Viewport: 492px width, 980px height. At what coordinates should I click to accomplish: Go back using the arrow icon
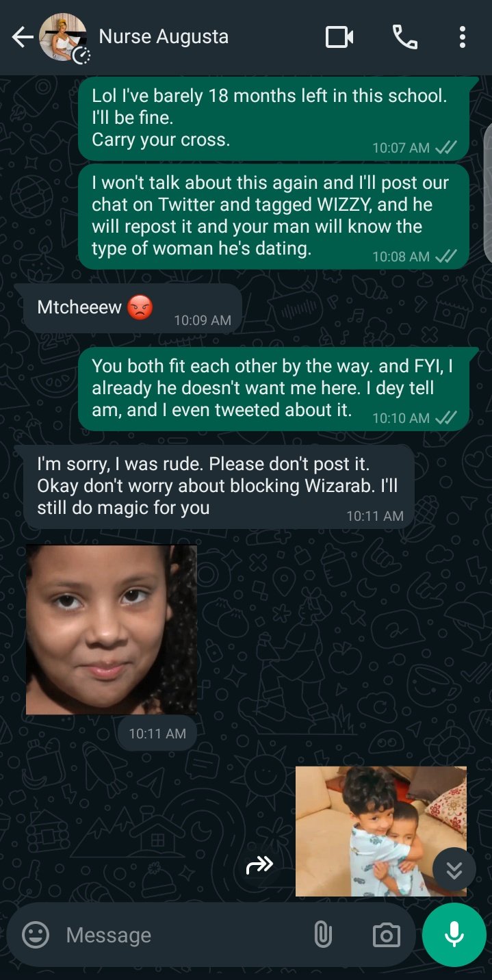[22, 37]
